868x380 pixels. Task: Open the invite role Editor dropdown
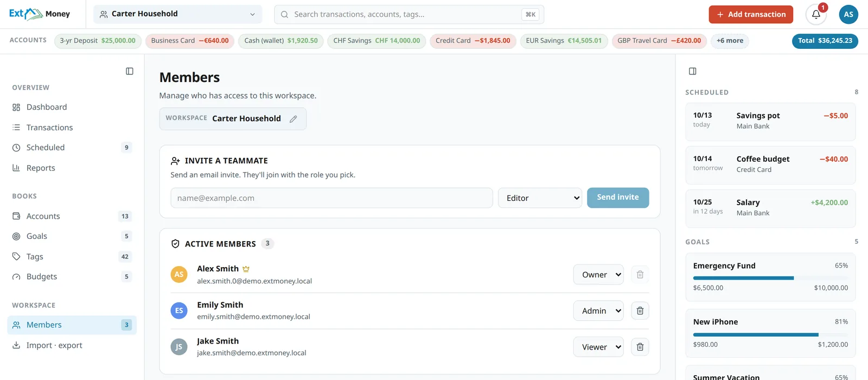tap(540, 198)
